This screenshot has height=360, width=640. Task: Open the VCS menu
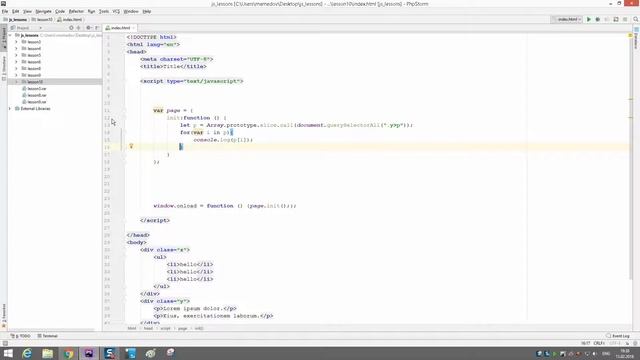[x=116, y=11]
